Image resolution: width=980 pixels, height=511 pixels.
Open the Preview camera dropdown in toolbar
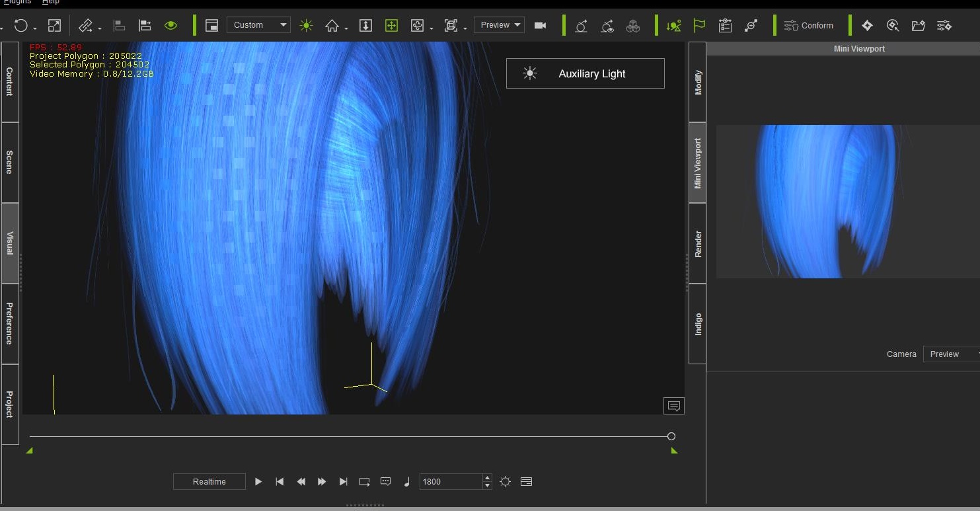pos(499,25)
